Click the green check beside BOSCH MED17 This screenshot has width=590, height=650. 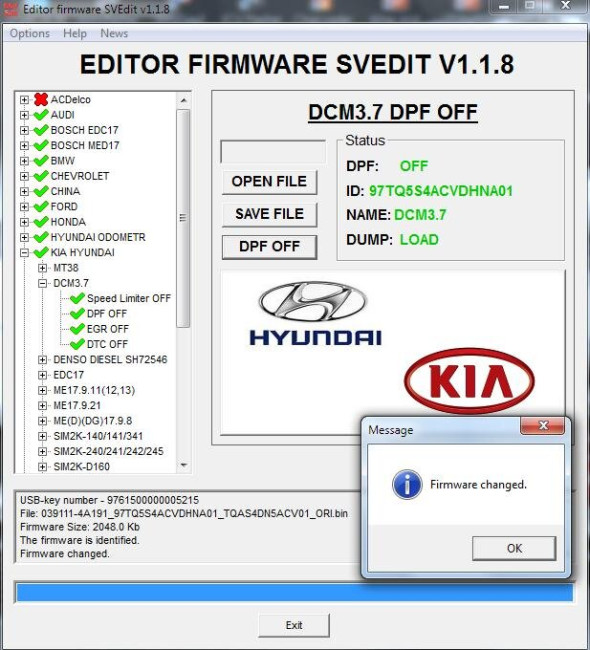coord(41,146)
